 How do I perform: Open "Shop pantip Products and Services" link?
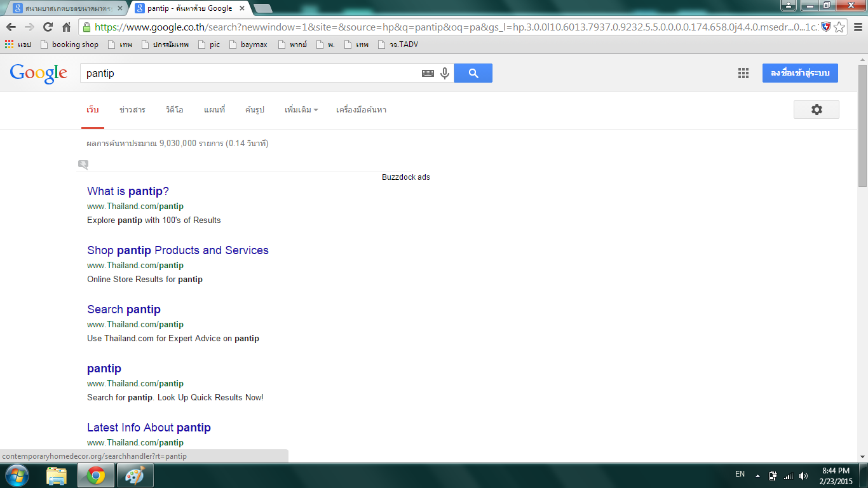tap(178, 250)
